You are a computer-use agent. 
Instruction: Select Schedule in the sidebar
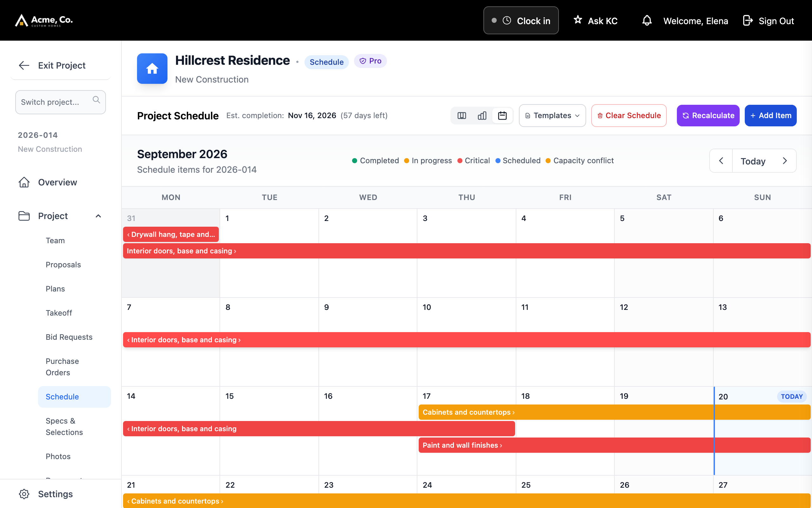(75, 397)
